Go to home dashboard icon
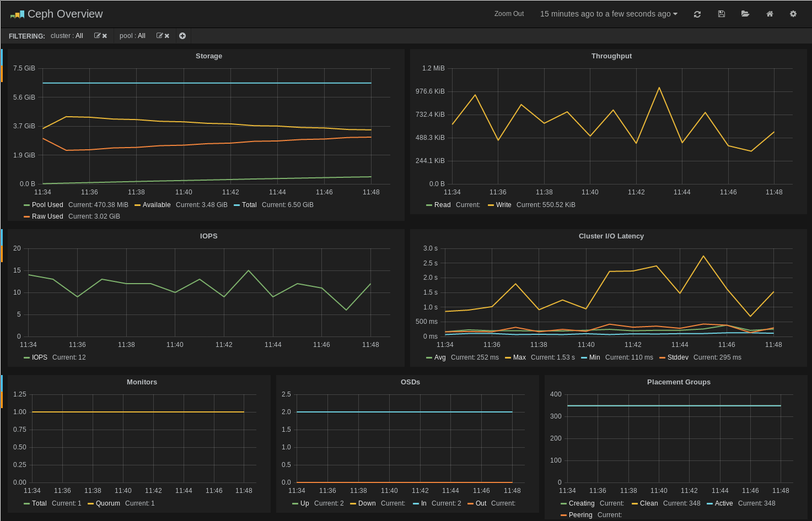The height and width of the screenshot is (521, 812). (x=770, y=14)
